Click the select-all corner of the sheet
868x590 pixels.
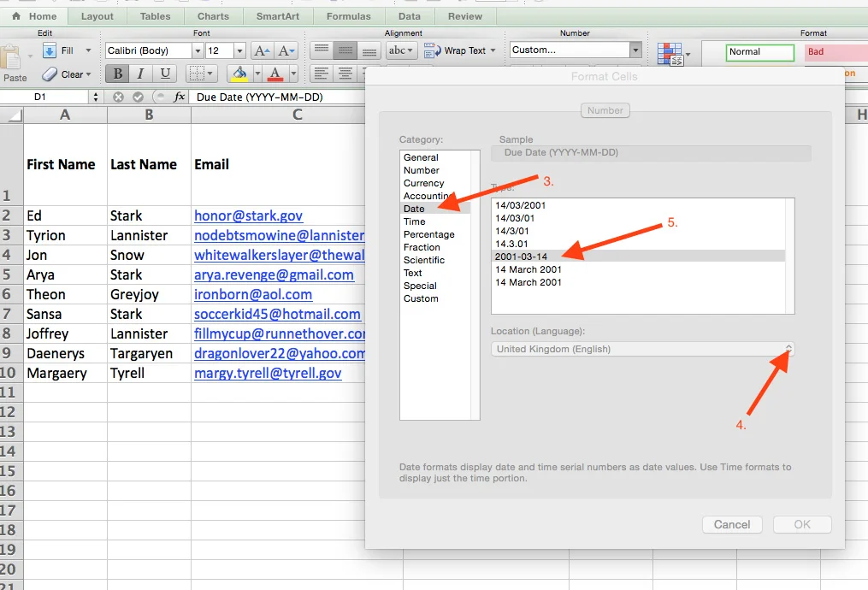click(11, 115)
